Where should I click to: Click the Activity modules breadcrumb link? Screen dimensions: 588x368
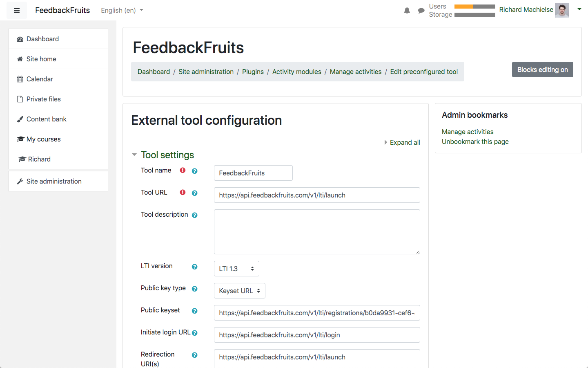[297, 72]
